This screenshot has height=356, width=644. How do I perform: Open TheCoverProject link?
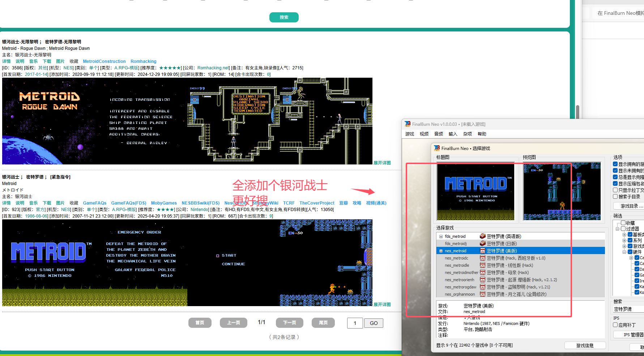coord(317,203)
